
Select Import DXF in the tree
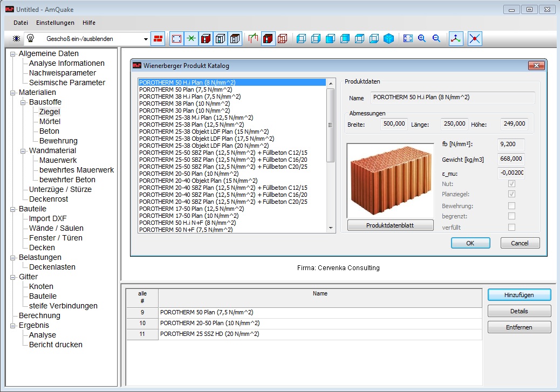(48, 218)
